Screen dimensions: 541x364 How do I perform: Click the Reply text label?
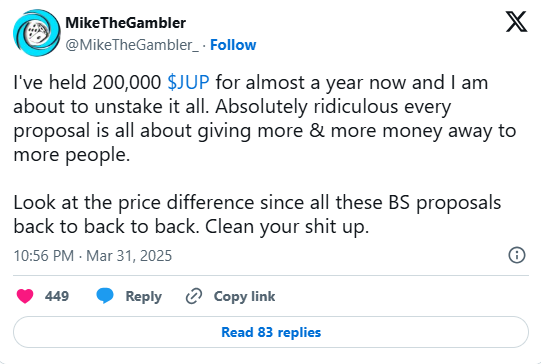[x=144, y=296]
